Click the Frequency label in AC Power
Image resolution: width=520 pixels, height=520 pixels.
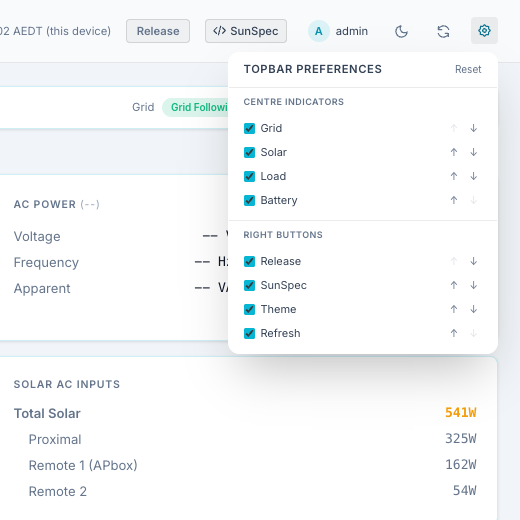(46, 263)
